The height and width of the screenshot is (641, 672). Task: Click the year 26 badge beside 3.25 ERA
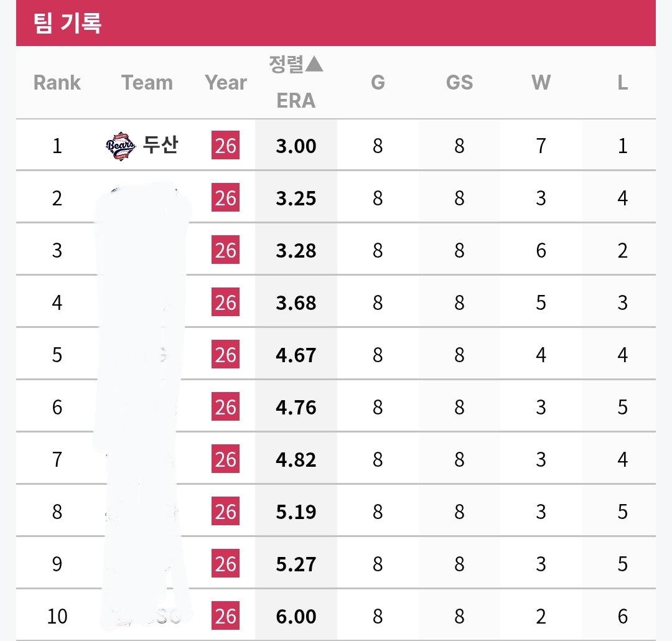pyautogui.click(x=225, y=198)
